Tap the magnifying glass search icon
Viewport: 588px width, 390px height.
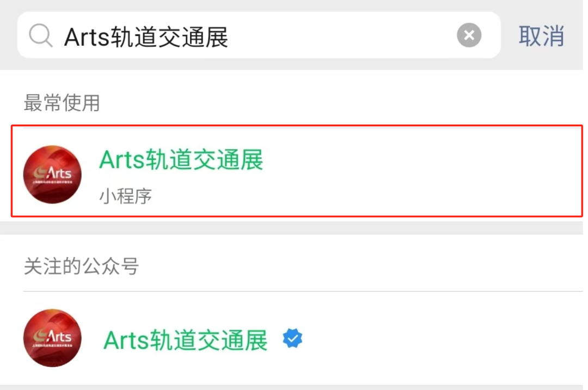(40, 35)
